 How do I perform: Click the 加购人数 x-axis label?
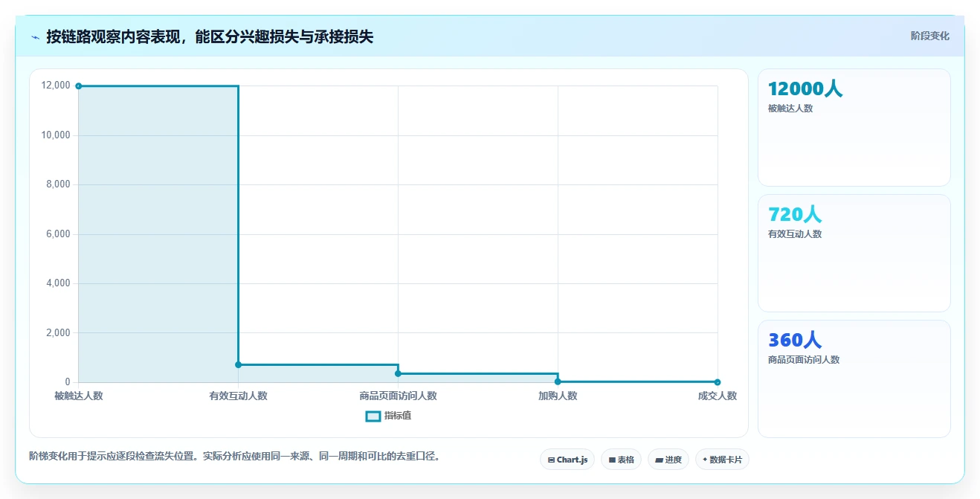[x=558, y=396]
